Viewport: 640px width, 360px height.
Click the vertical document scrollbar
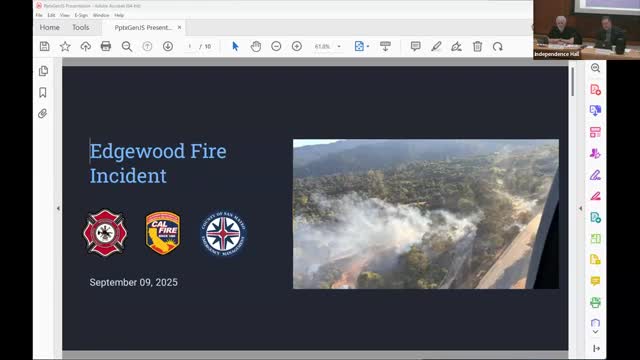pos(573,82)
